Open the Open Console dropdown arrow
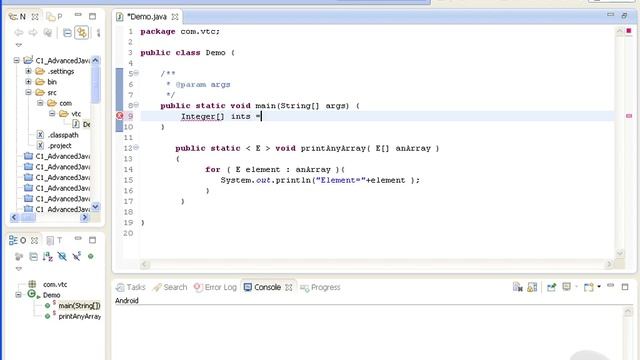 coord(599,287)
